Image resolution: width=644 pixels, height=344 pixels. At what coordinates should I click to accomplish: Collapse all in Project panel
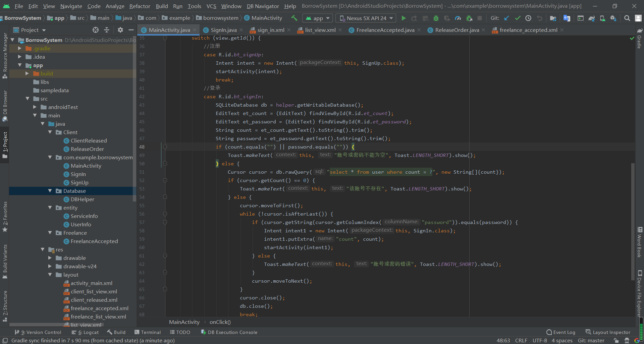107,30
